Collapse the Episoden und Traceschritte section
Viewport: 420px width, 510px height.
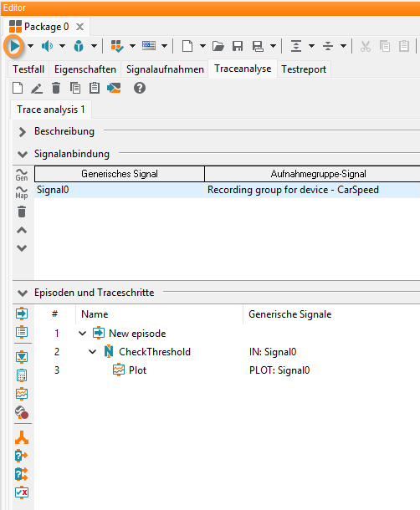point(22,293)
